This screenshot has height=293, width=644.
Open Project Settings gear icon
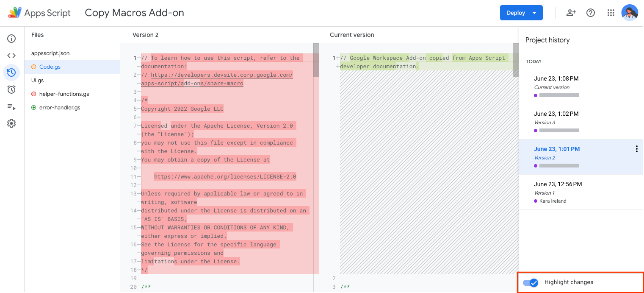[11, 123]
